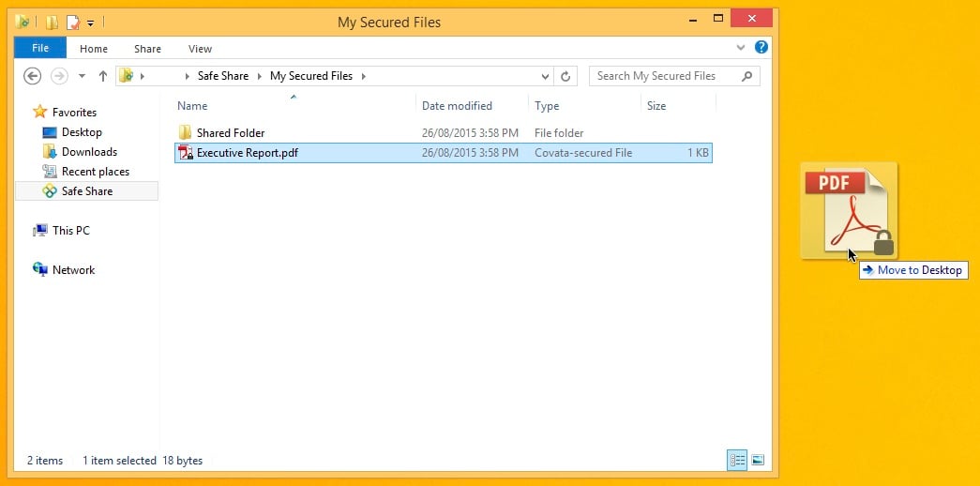Switch to the Home ribbon tab

tap(93, 49)
